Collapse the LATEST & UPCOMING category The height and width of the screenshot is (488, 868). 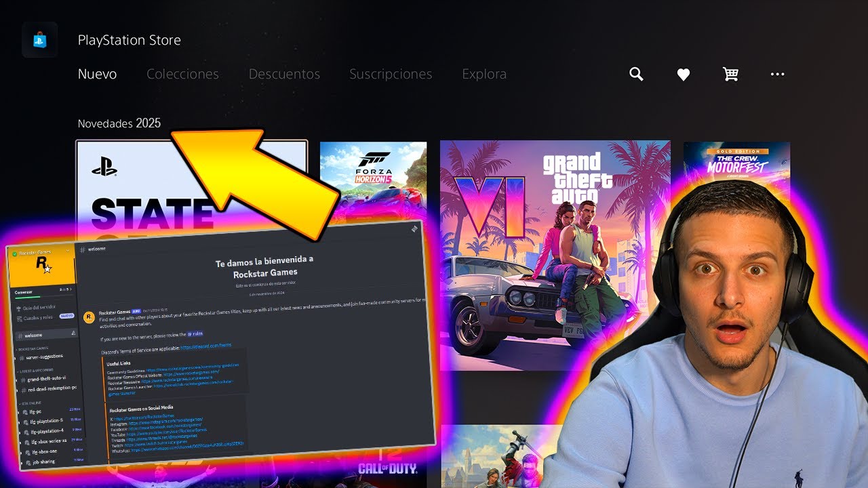coord(36,370)
